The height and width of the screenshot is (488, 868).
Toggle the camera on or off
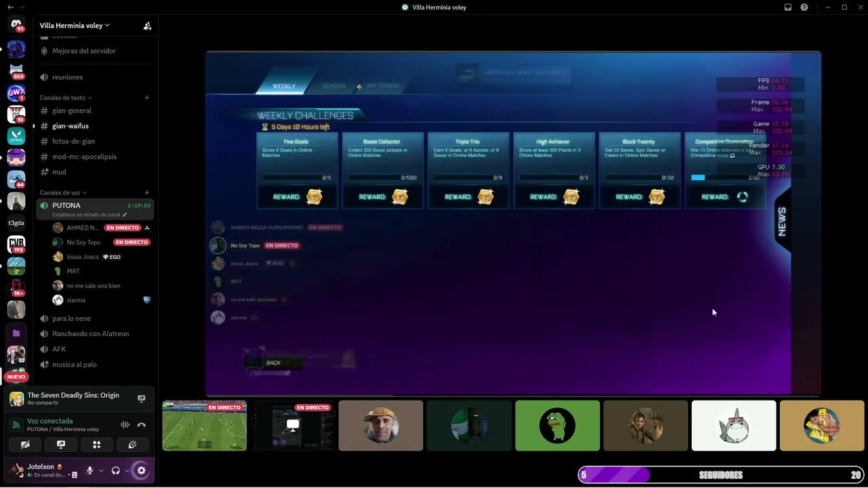pos(26,445)
